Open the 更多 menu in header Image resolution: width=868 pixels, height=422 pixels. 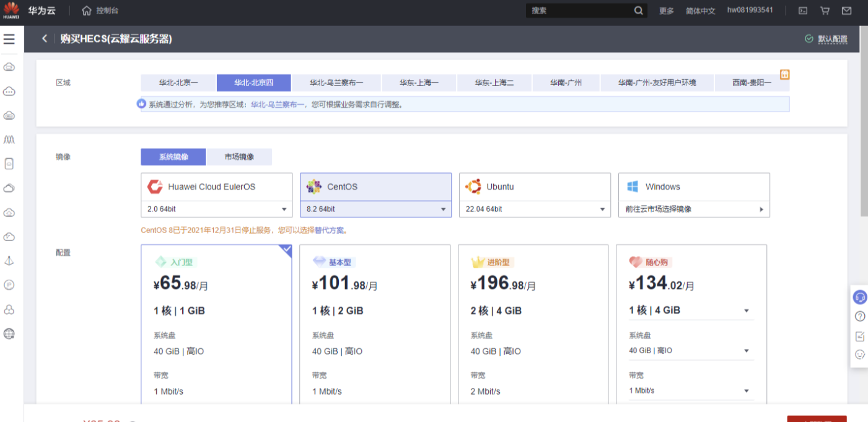tap(666, 11)
